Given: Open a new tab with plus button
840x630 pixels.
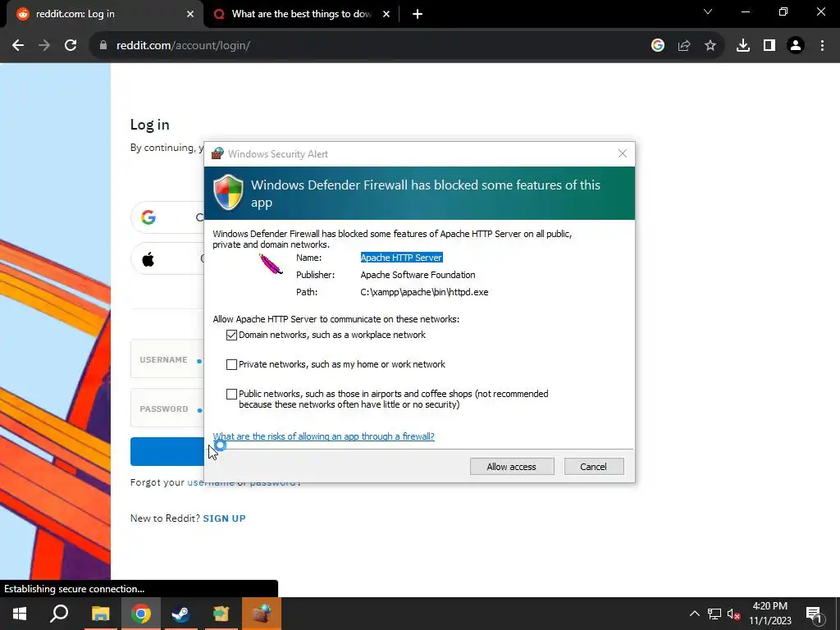Looking at the screenshot, I should (x=418, y=15).
